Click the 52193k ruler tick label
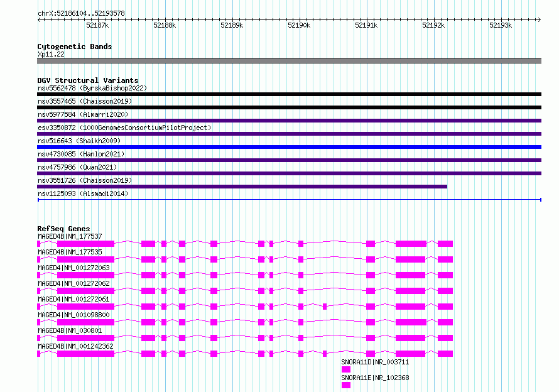Screen dimensions: 559x392 [x=501, y=25]
